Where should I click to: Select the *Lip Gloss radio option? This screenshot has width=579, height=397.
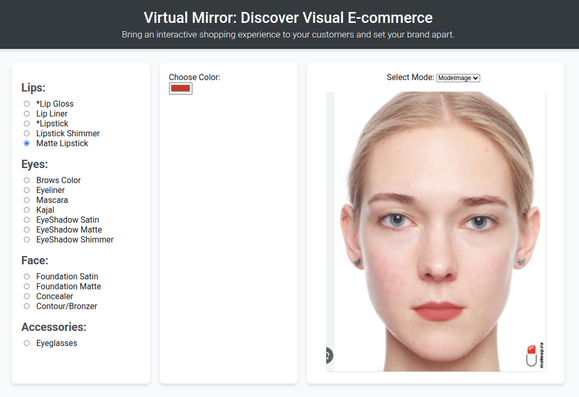click(x=27, y=104)
